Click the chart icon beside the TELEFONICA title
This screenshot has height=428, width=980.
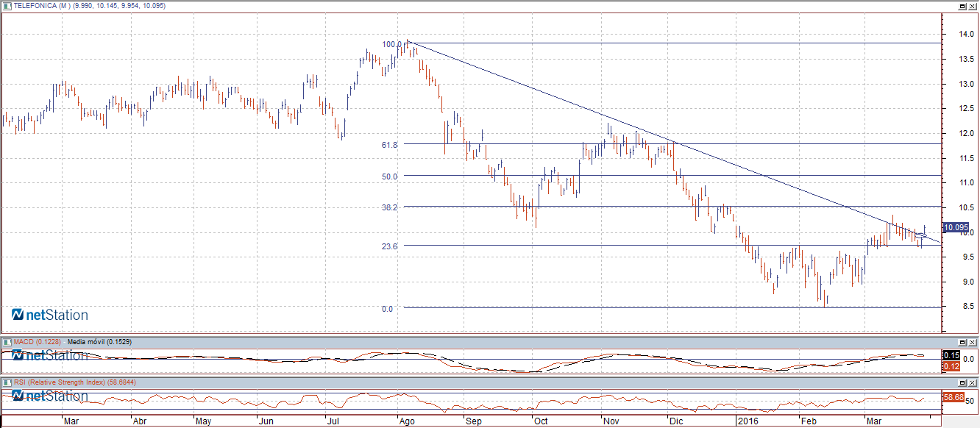pos(7,5)
